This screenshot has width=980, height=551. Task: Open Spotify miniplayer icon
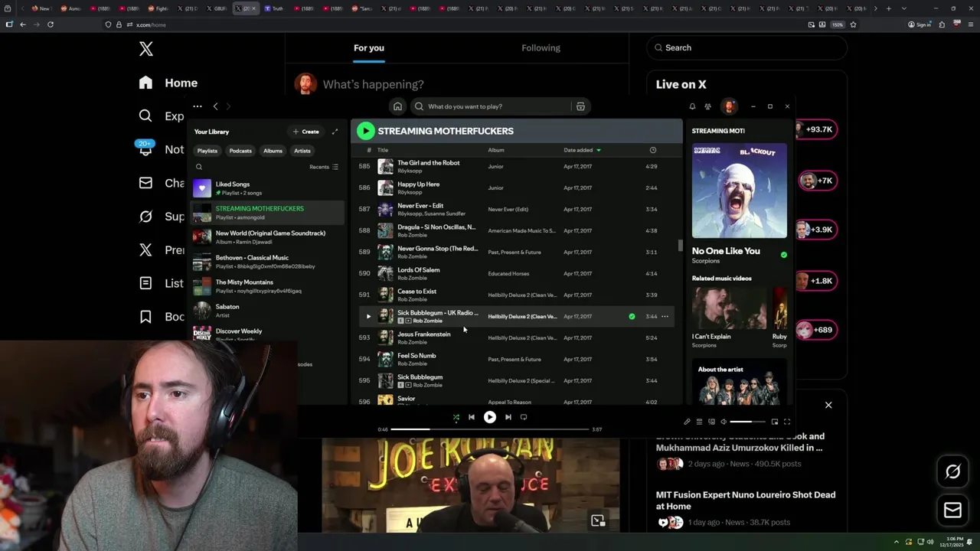(x=775, y=422)
